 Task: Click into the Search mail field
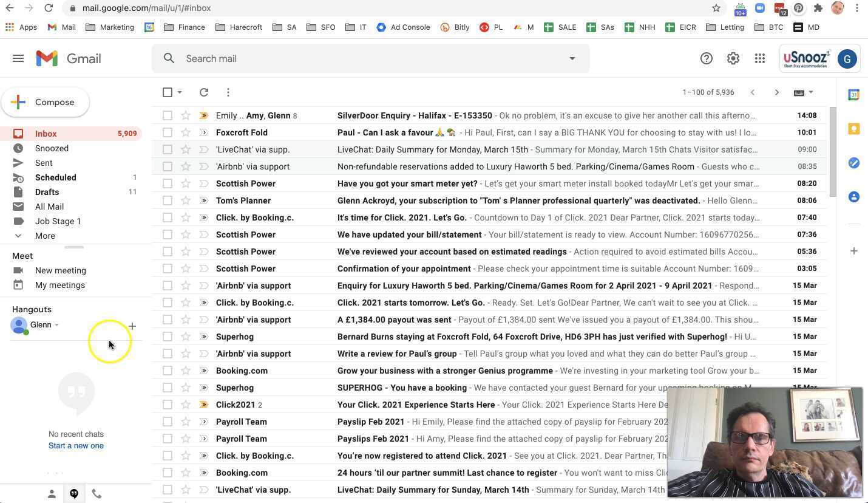point(364,58)
